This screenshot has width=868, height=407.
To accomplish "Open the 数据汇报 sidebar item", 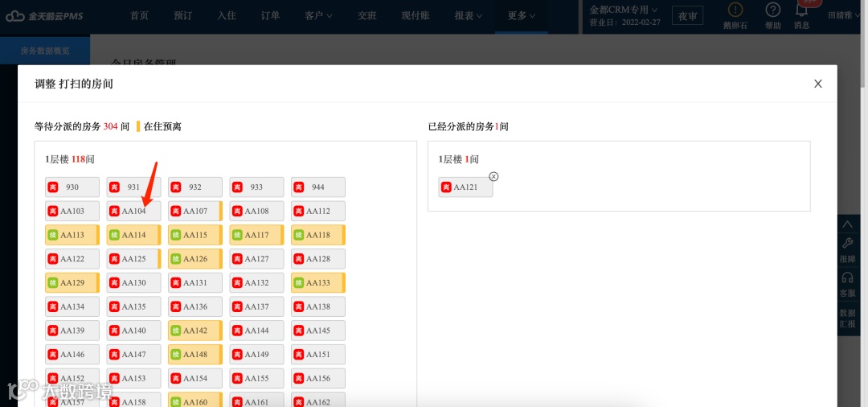I will (848, 319).
